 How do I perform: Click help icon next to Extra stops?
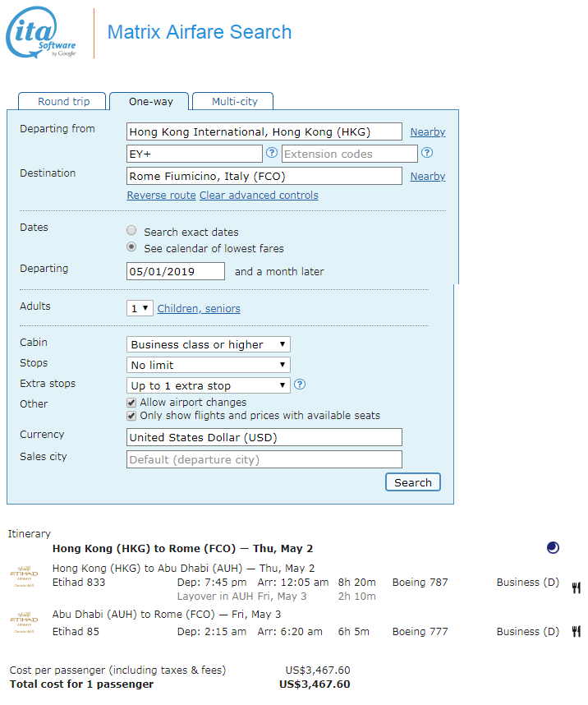click(x=300, y=385)
